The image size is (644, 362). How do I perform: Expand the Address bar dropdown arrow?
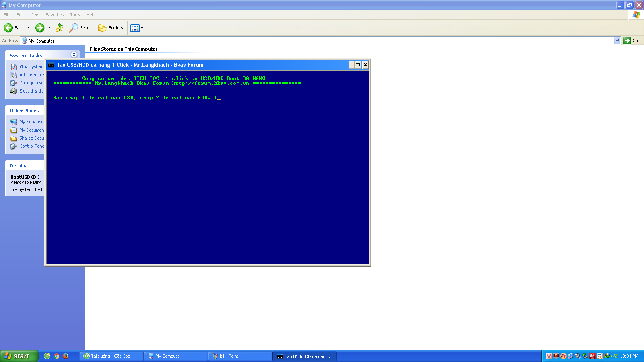pos(617,41)
